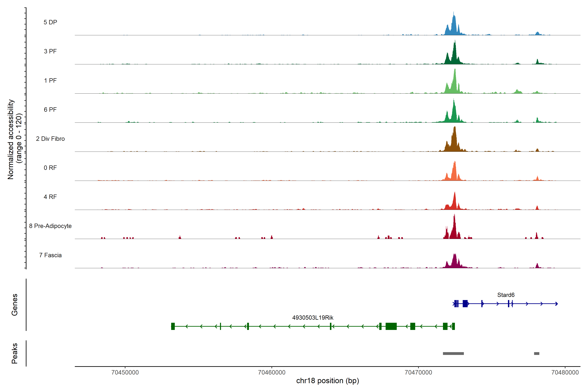Click the large gray peak bar
The height and width of the screenshot is (392, 588).
pos(453,353)
